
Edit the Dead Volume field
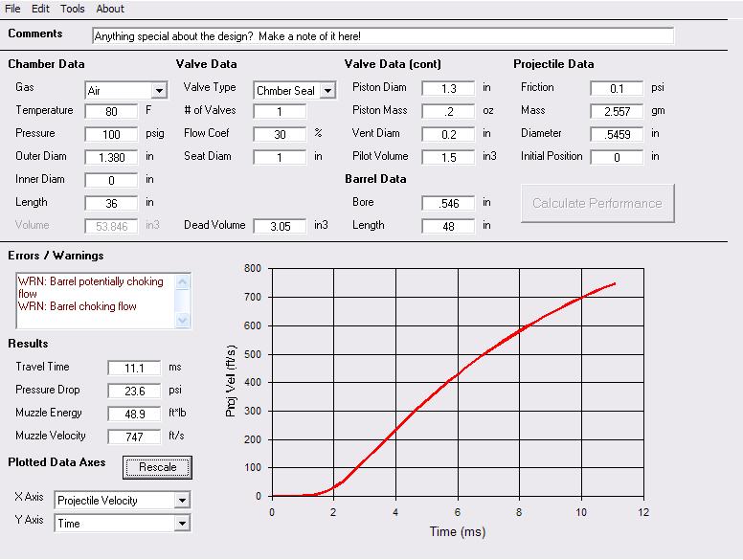(280, 226)
